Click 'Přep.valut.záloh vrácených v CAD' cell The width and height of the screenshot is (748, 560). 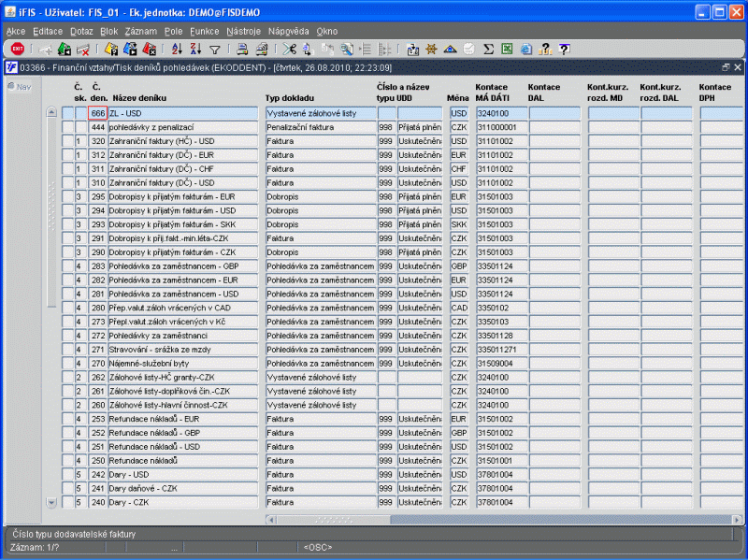pyautogui.click(x=182, y=308)
